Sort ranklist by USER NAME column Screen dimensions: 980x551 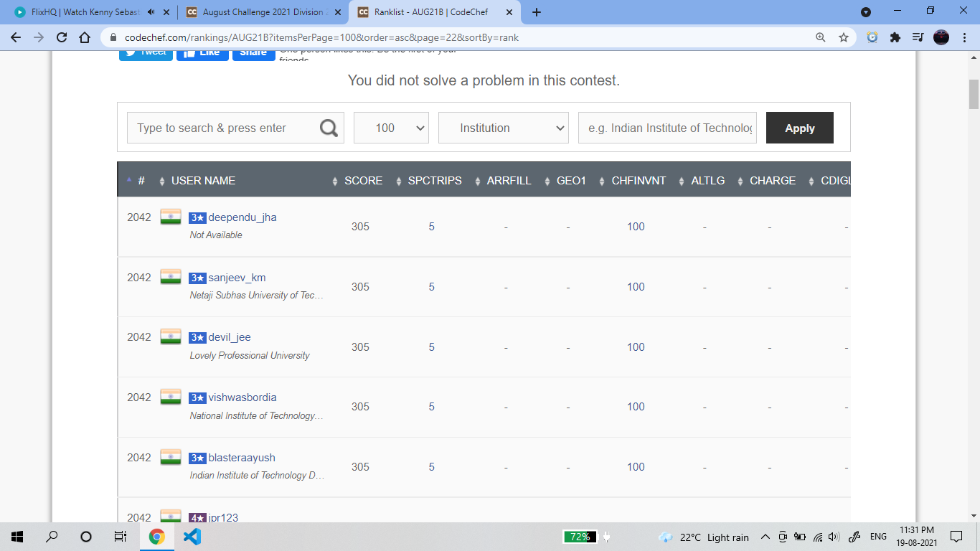coord(203,181)
